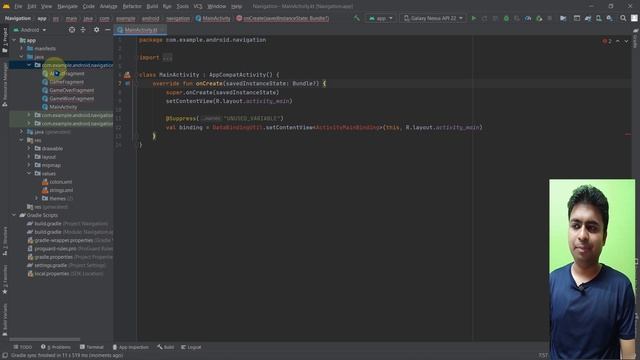Open the Build menu
Screen dimensions: 640x360
coord(152,7)
